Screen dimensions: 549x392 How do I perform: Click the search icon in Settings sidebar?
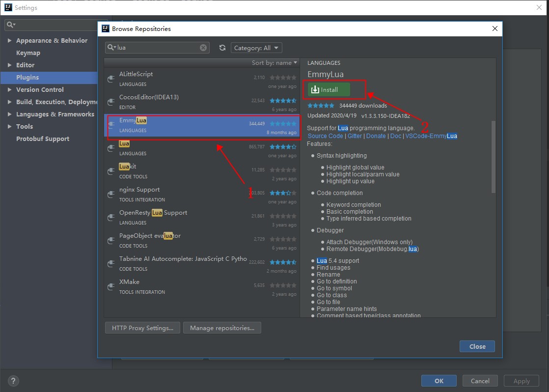11,25
